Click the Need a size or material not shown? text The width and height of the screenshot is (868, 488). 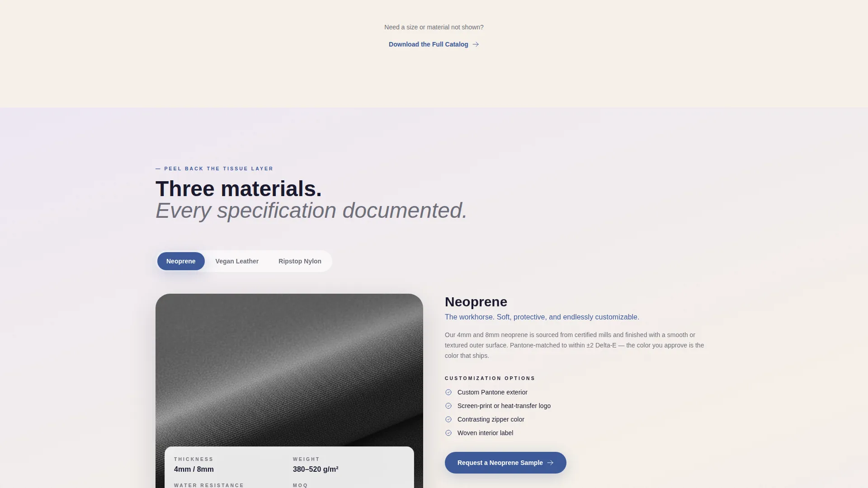pyautogui.click(x=434, y=27)
